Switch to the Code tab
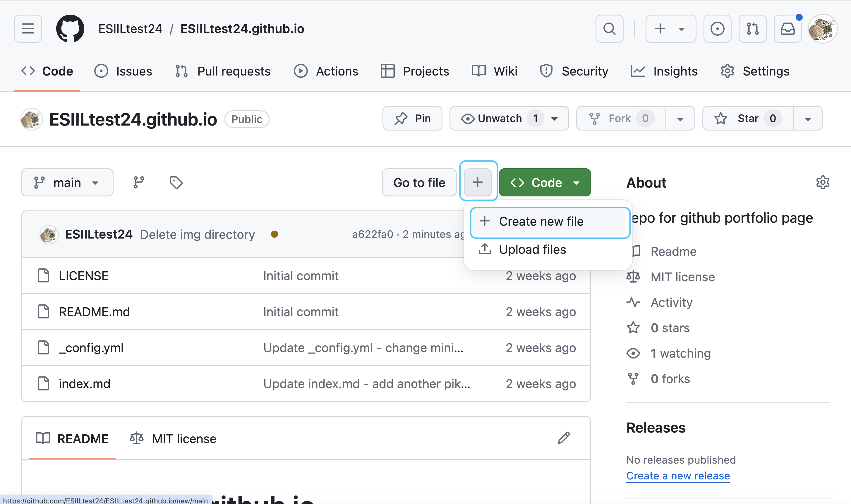851x504 pixels. (x=47, y=71)
